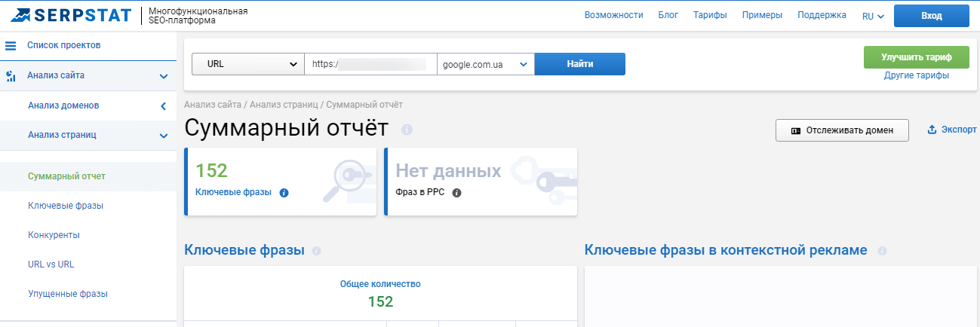Click Общее количество label
The width and height of the screenshot is (980, 327).
[x=380, y=284]
